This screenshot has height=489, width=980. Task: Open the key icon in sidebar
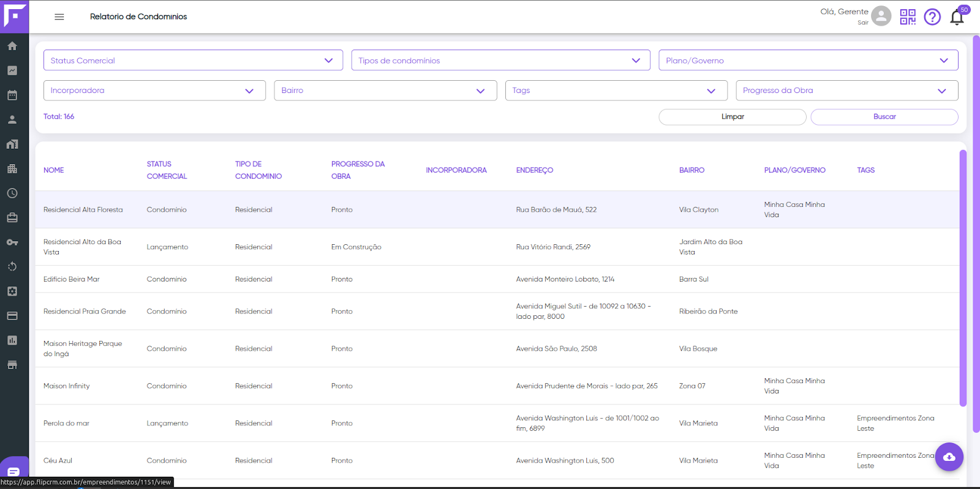12,242
